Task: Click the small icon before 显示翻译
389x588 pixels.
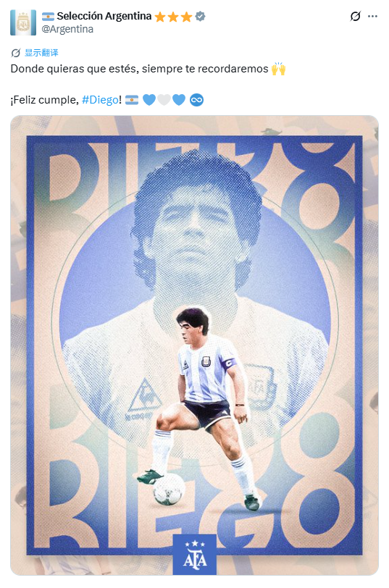Action: 15,53
